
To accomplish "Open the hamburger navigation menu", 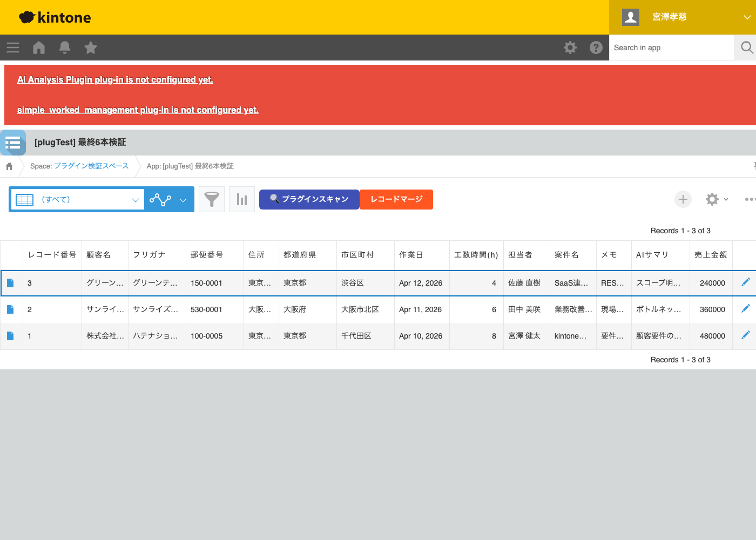I will click(x=13, y=48).
